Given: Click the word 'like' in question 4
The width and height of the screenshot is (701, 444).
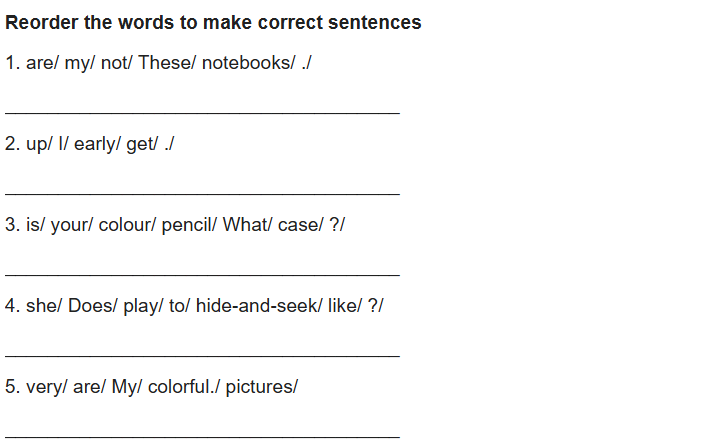Looking at the screenshot, I should click(342, 306).
